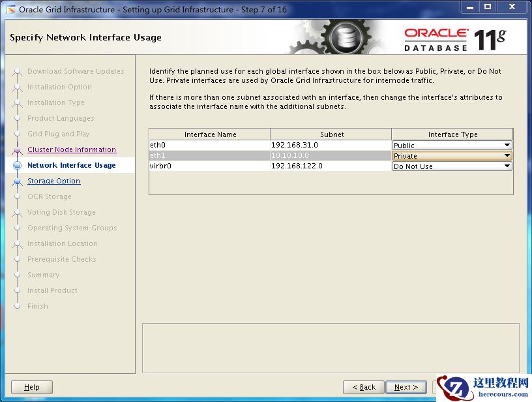Click the Finish step
The image size is (532, 402).
(38, 306)
